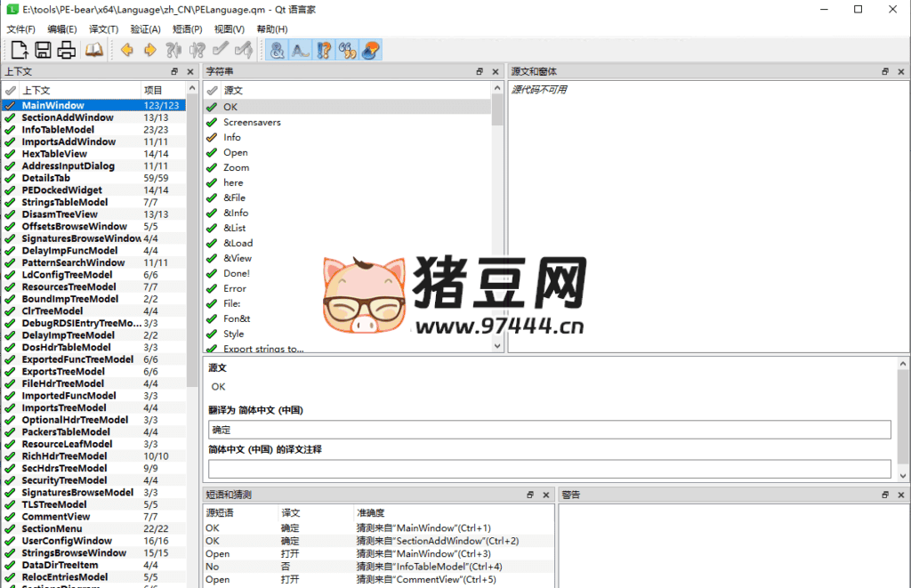Click the Save translation file icon

(x=43, y=49)
